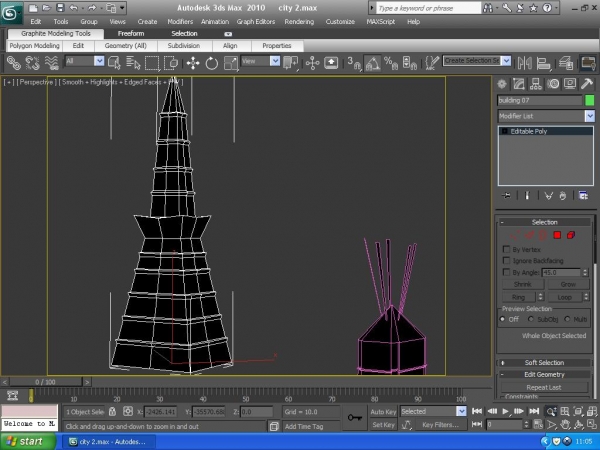
Task: Open the selection filter All dropdown
Action: (x=99, y=61)
